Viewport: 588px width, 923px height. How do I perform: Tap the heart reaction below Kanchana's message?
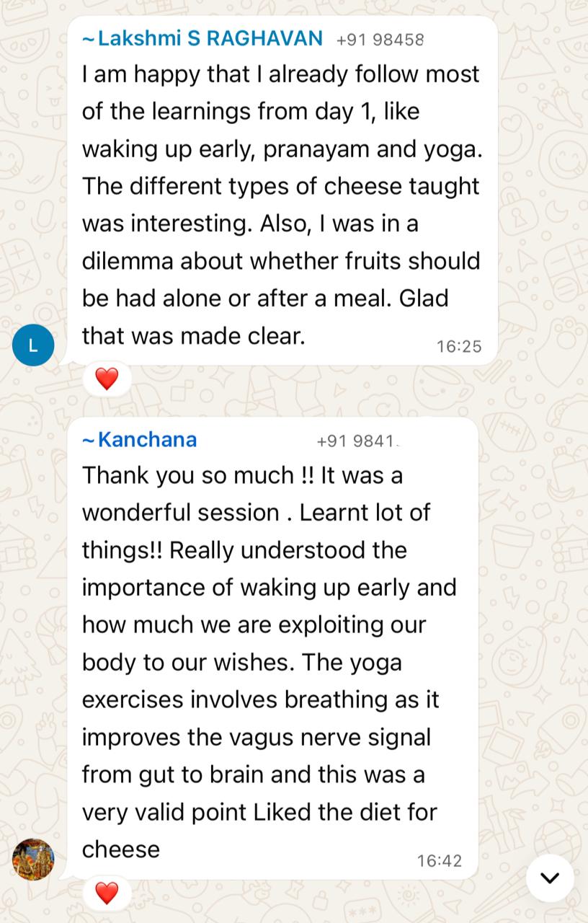(x=107, y=893)
